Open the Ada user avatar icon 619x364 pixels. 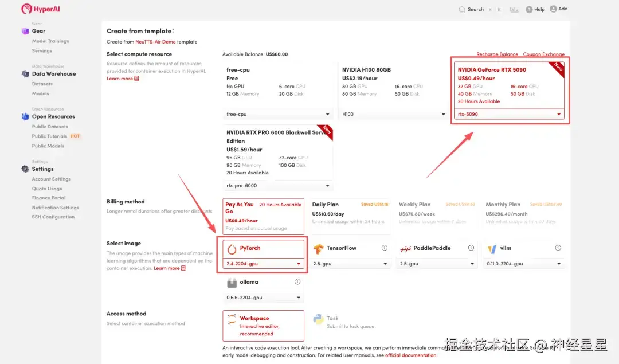pos(554,9)
